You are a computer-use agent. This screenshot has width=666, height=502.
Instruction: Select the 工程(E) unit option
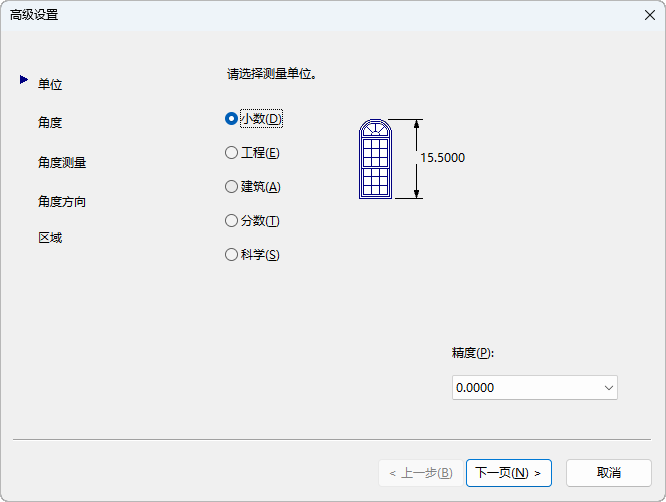point(232,152)
